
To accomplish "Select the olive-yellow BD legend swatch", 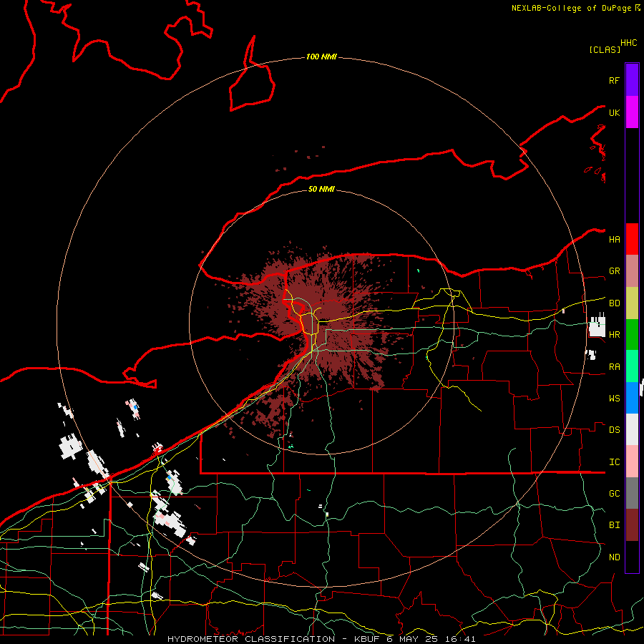I will (x=632, y=303).
